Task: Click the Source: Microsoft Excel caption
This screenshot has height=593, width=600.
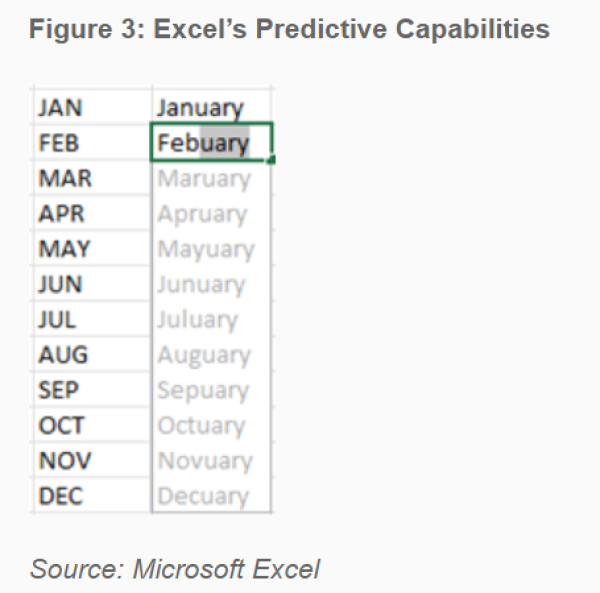Action: click(x=175, y=570)
